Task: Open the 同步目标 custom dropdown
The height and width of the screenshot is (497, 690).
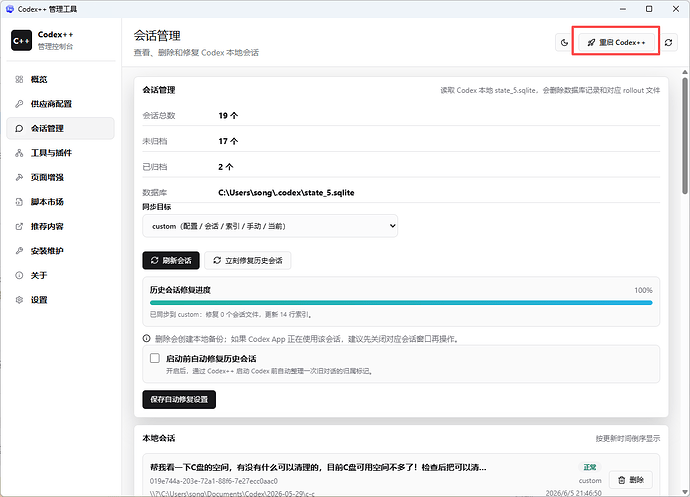Action: (x=270, y=226)
